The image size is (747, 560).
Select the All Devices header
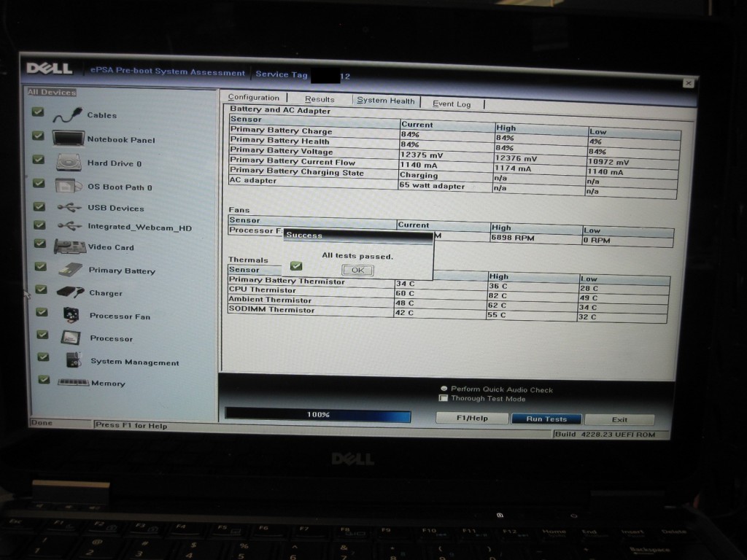point(52,93)
